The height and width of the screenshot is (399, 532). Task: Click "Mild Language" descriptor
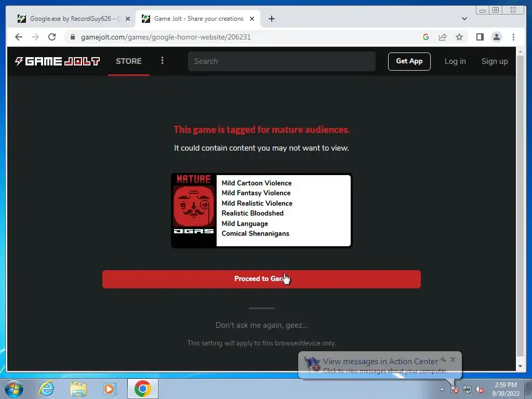pyautogui.click(x=245, y=223)
